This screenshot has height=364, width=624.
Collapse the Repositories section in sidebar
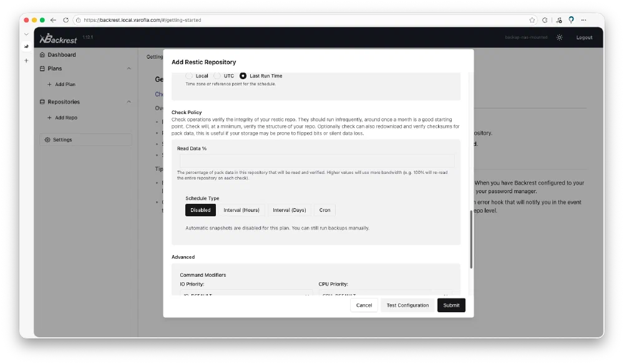coord(129,102)
